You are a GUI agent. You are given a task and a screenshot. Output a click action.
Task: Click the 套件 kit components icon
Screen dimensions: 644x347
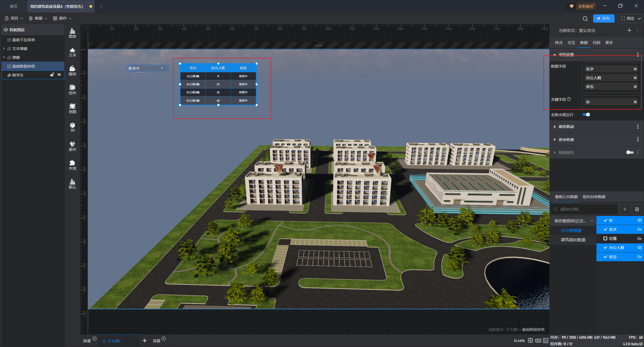click(x=72, y=146)
